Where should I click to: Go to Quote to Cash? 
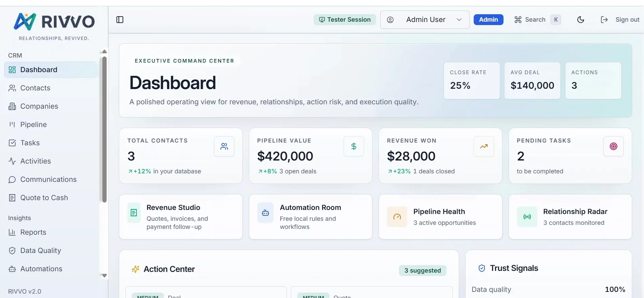coord(50,198)
